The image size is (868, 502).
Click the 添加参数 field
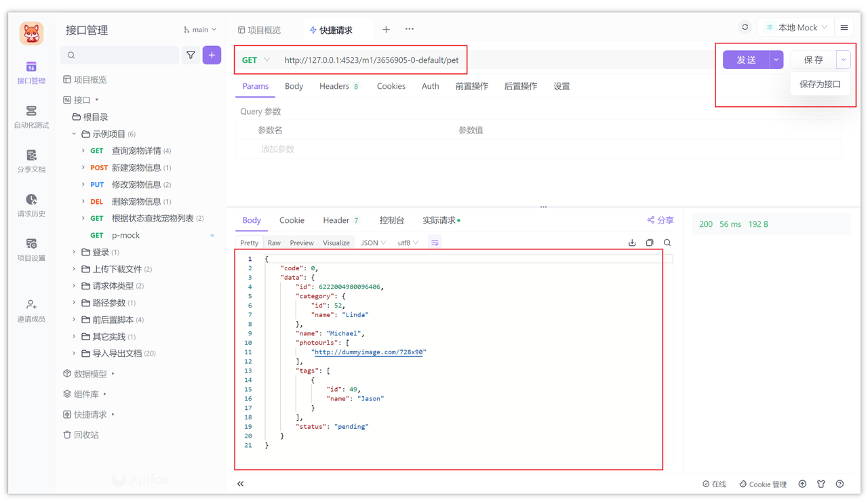tap(277, 149)
